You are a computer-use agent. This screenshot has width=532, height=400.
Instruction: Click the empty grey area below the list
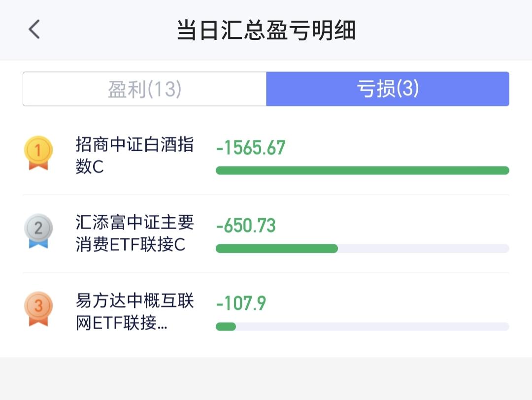coord(266,379)
